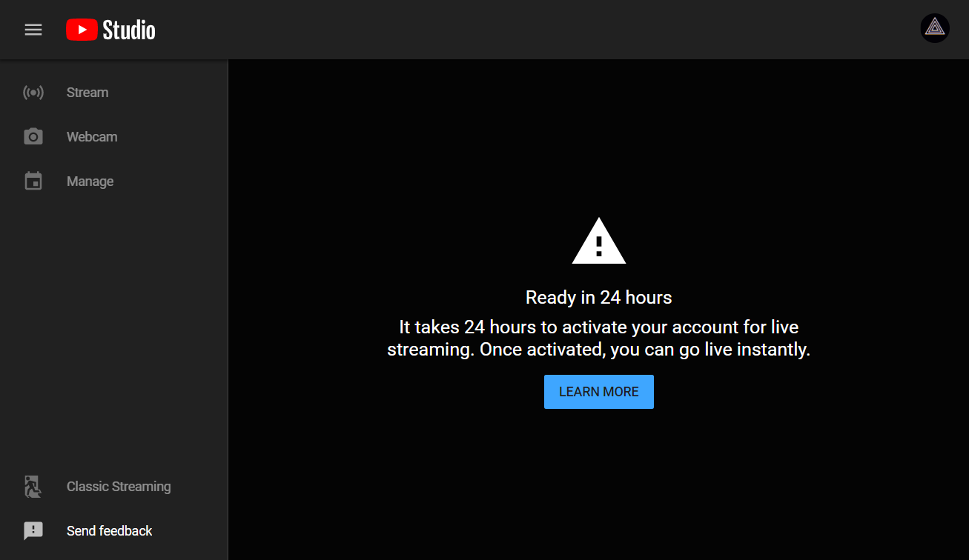Select the Stream icon in the sidebar

(33, 92)
